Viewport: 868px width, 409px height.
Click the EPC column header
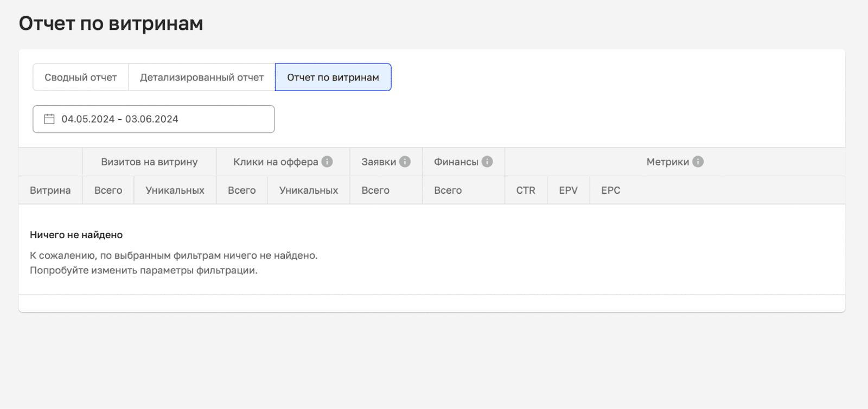[x=610, y=190]
